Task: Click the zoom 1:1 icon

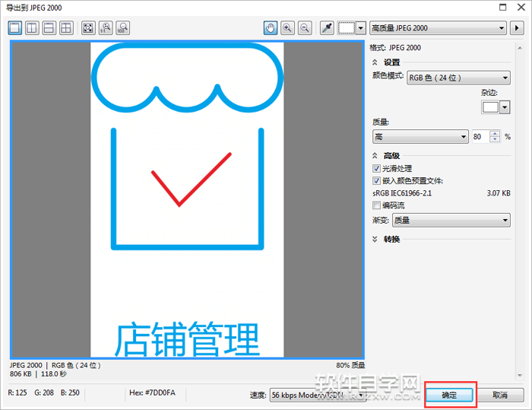Action: (106, 28)
